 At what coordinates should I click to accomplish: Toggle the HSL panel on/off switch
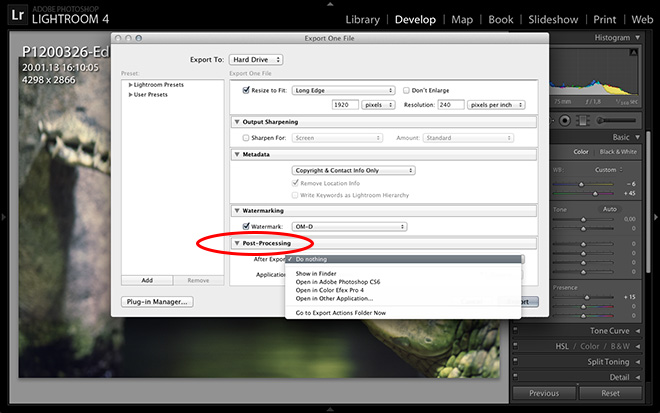[516, 346]
